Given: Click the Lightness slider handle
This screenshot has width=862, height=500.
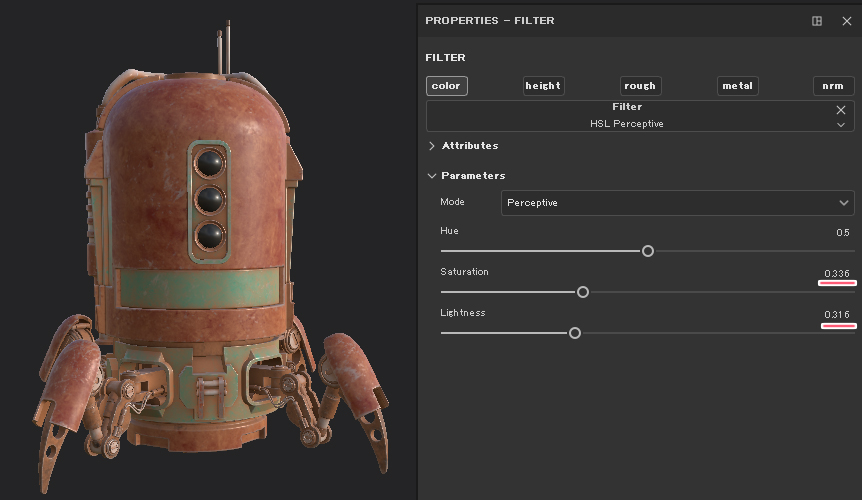Looking at the screenshot, I should [x=575, y=333].
